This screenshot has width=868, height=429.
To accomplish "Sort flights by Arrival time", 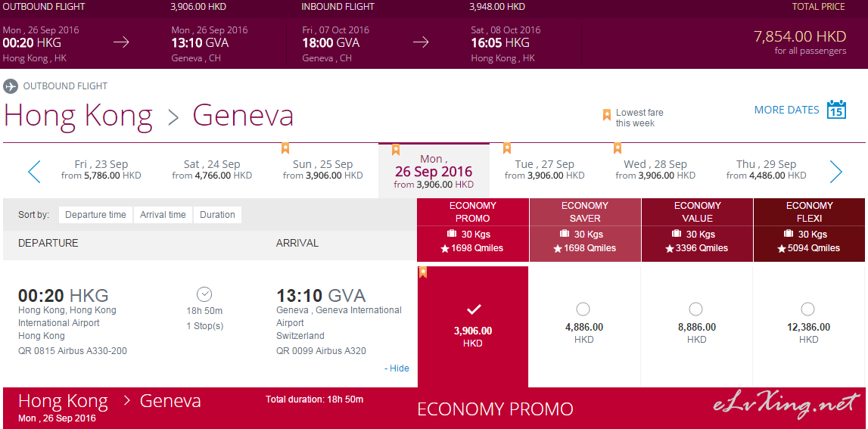I will [163, 215].
